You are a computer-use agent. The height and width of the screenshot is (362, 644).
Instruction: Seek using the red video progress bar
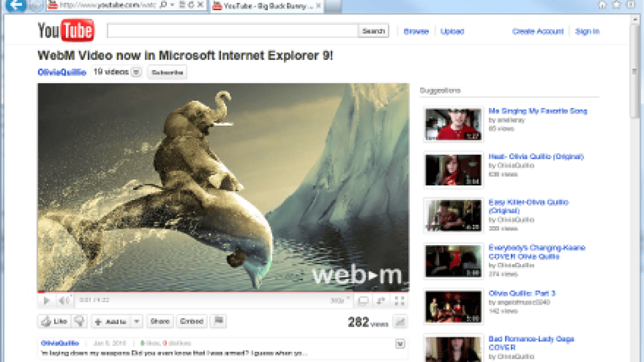(223, 292)
